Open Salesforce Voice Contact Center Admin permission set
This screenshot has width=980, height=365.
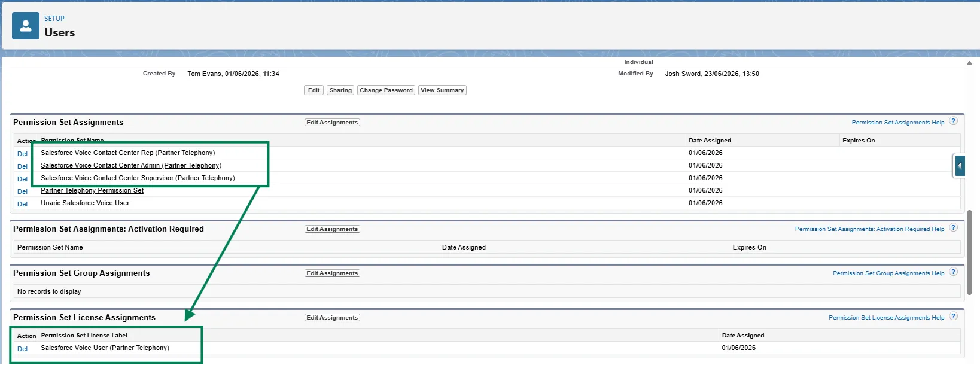(x=131, y=166)
